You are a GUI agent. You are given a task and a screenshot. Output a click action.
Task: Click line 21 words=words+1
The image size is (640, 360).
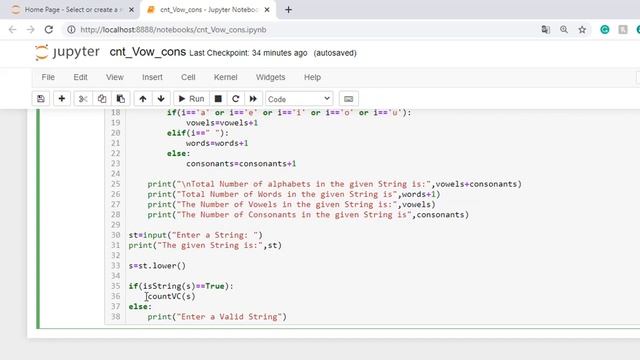(x=217, y=143)
